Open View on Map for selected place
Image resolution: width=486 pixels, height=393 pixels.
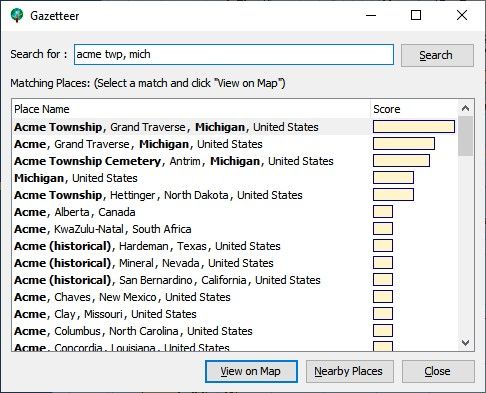point(251,371)
